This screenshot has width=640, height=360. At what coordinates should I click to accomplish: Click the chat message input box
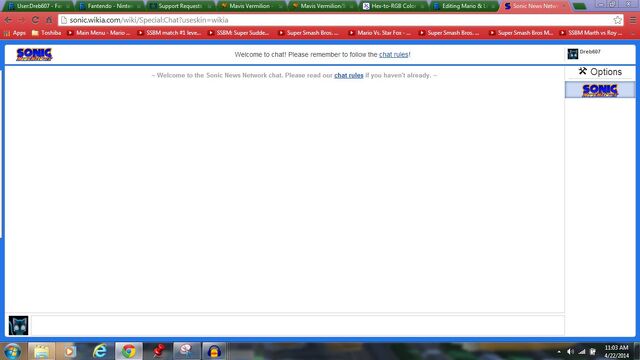point(298,325)
